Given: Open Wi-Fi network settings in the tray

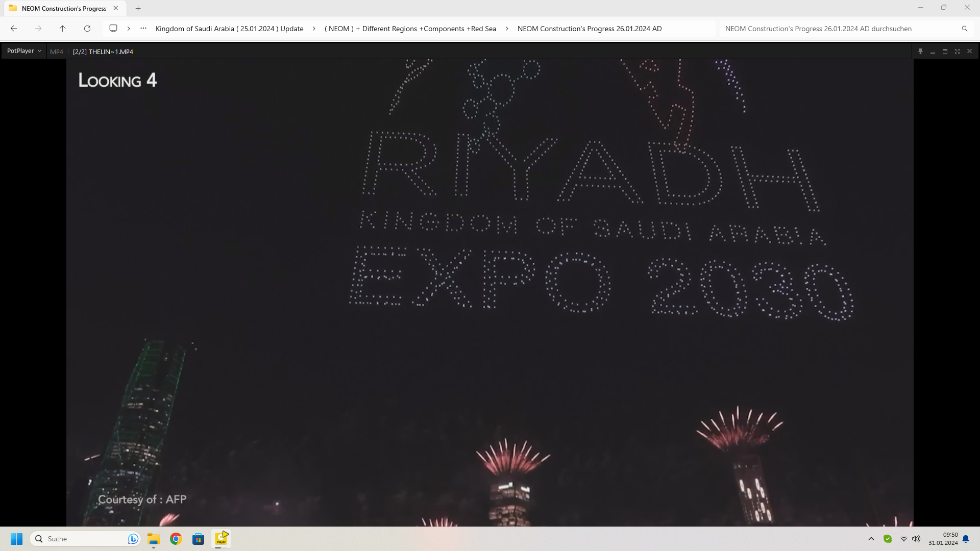Looking at the screenshot, I should tap(904, 539).
